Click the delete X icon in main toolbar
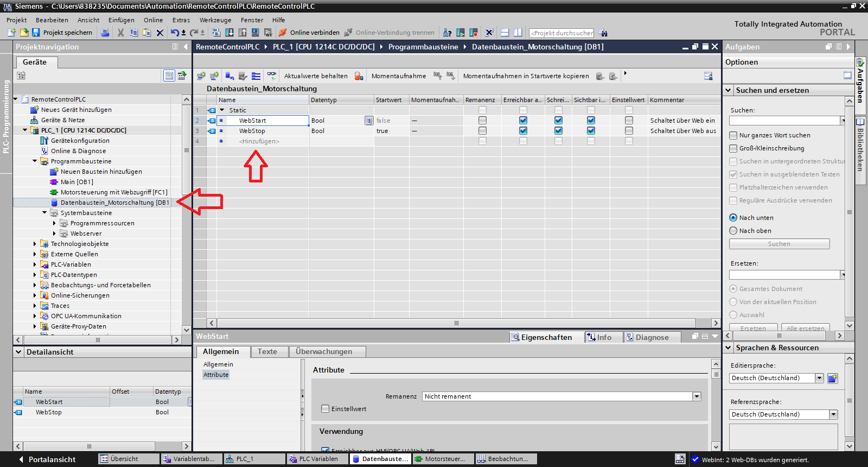The width and height of the screenshot is (868, 467). click(x=160, y=33)
